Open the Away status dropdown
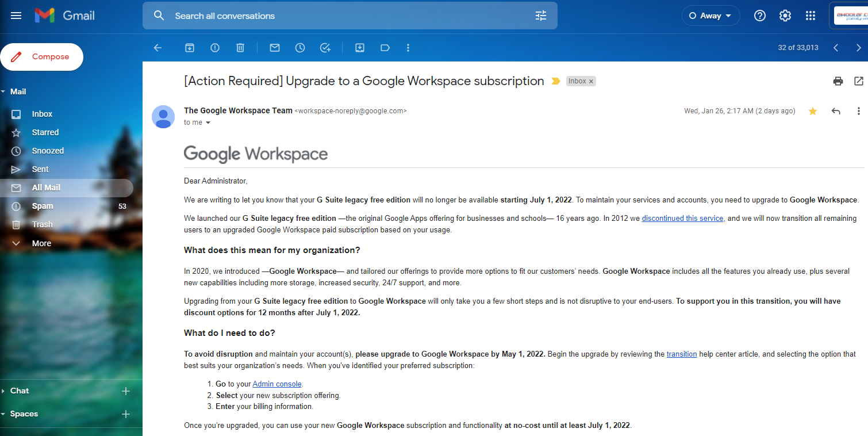 710,16
